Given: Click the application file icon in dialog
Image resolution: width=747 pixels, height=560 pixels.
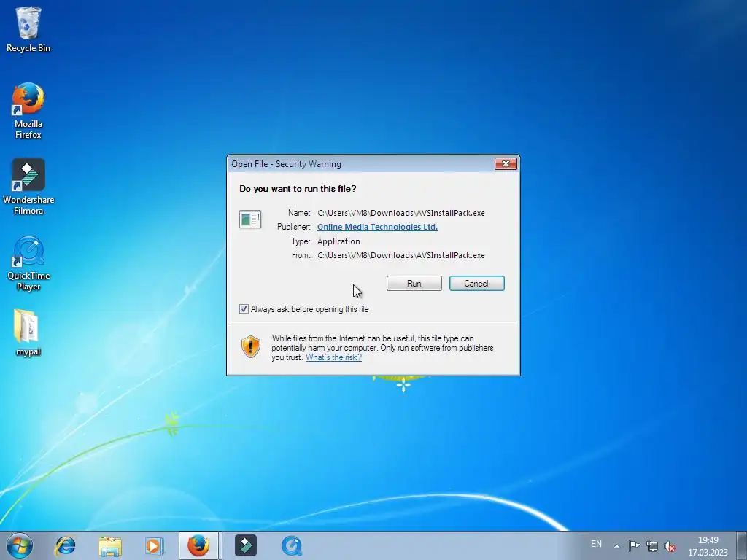Looking at the screenshot, I should pyautogui.click(x=250, y=219).
